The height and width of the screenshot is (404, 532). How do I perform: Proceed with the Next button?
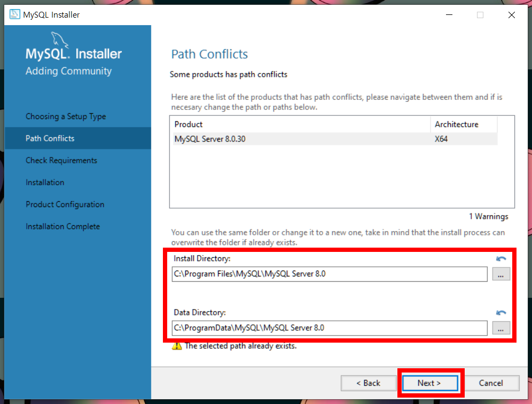point(430,383)
